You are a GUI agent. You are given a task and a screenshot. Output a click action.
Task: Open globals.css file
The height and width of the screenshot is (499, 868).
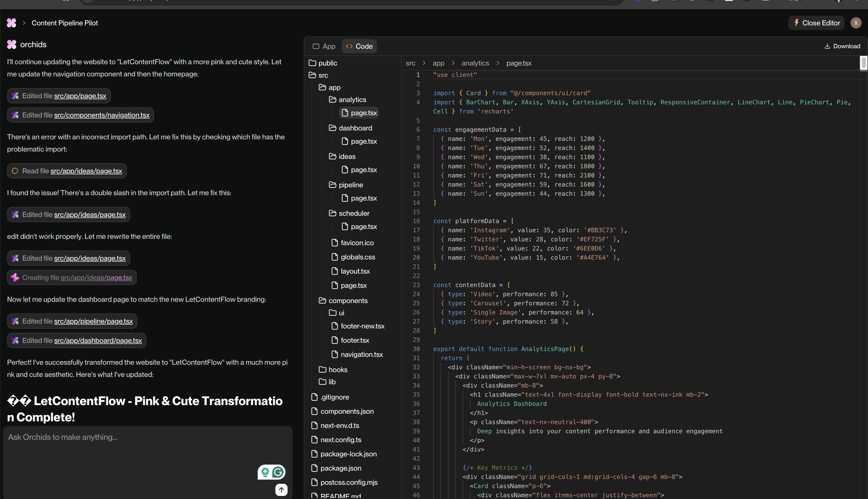pyautogui.click(x=357, y=257)
